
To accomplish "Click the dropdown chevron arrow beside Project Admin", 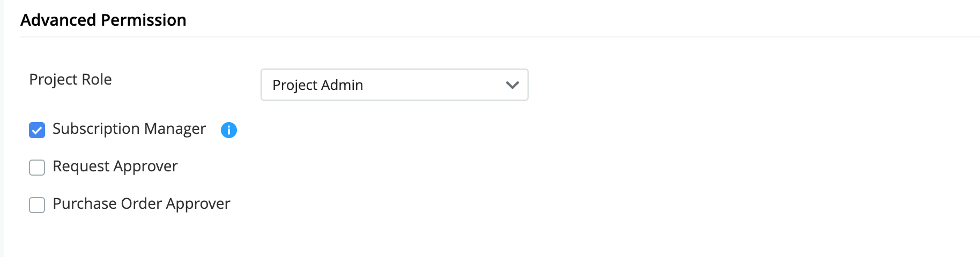I will point(512,85).
